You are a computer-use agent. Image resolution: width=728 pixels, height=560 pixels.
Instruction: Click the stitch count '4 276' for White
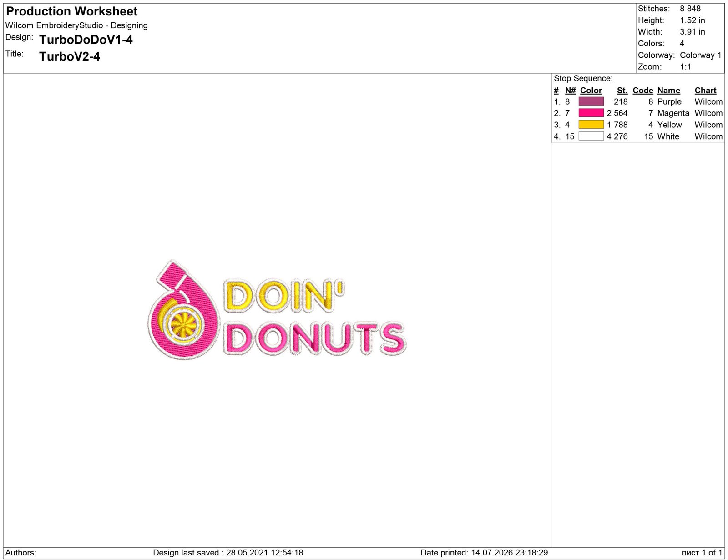617,136
